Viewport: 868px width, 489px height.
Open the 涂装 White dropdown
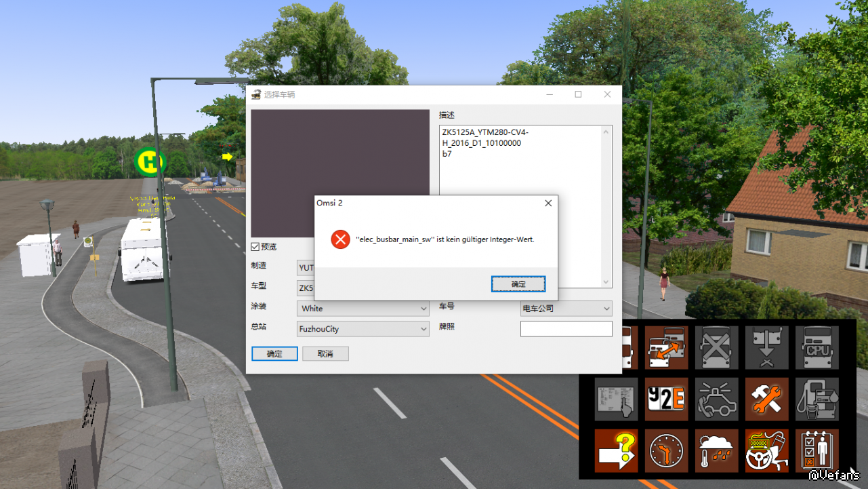coord(363,309)
